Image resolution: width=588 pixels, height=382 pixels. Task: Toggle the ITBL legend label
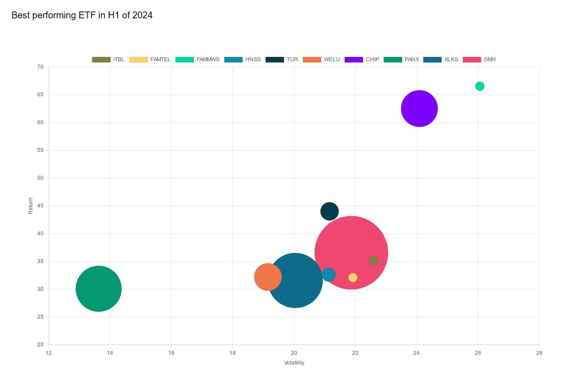click(119, 60)
